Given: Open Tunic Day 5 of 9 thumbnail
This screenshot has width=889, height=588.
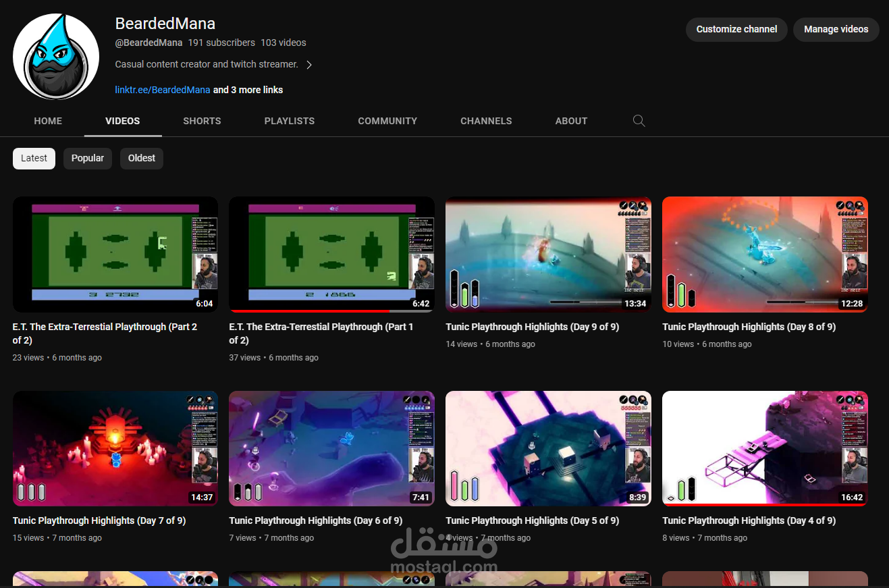Looking at the screenshot, I should [548, 448].
